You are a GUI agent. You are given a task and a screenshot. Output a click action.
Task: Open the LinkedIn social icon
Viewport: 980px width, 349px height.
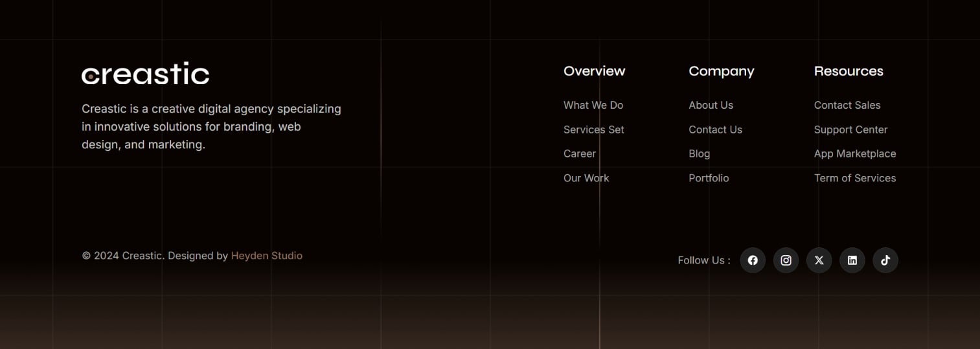coord(852,260)
